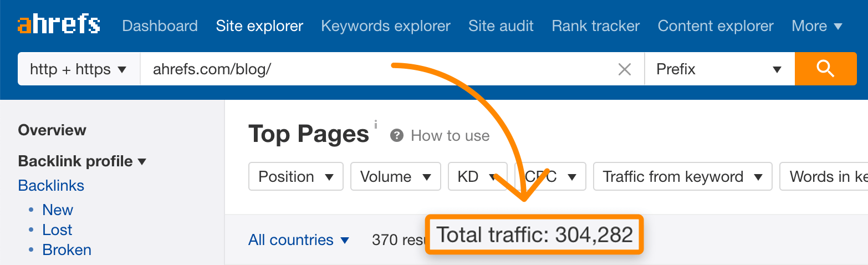
Task: Open the Dashboard menu item
Action: click(160, 26)
